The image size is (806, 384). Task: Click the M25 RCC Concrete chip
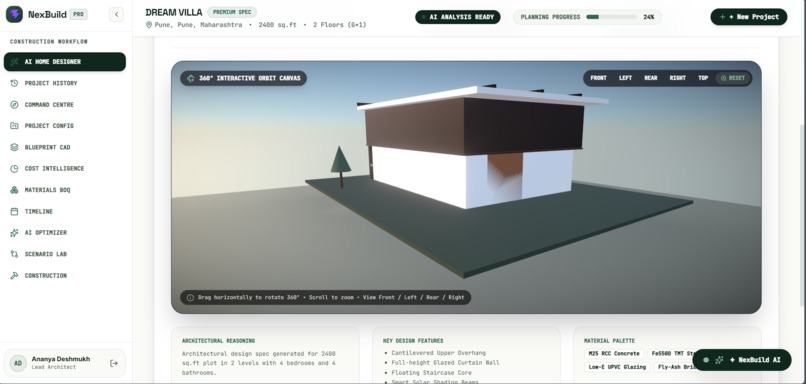click(x=614, y=354)
